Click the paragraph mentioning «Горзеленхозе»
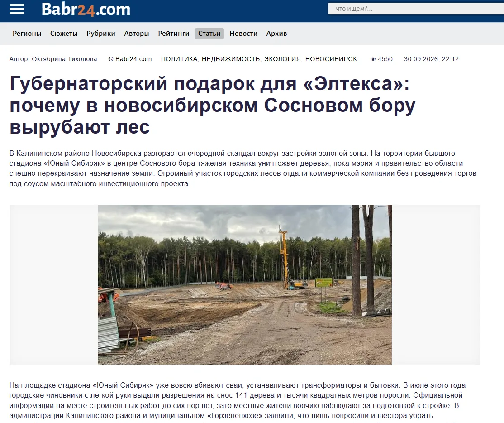This screenshot has width=504, height=423. [238, 402]
